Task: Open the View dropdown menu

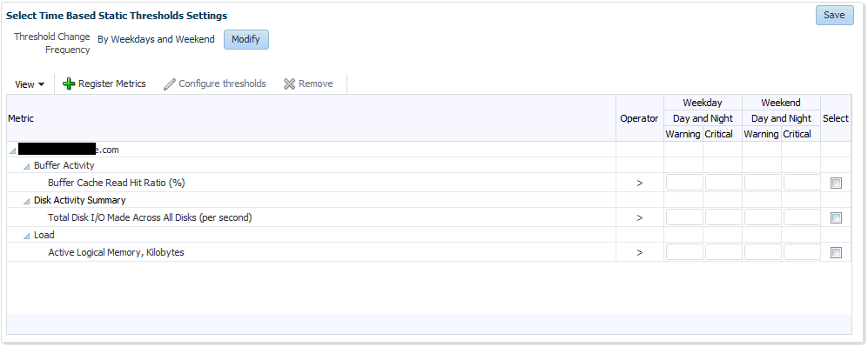Action: tap(30, 84)
